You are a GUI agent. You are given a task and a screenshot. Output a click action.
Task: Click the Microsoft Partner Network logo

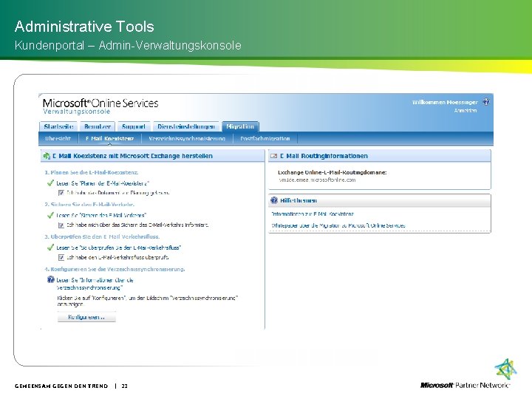point(469,375)
